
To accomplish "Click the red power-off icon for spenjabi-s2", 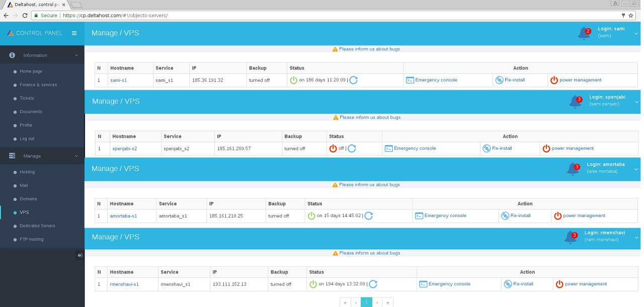I will click(x=333, y=148).
